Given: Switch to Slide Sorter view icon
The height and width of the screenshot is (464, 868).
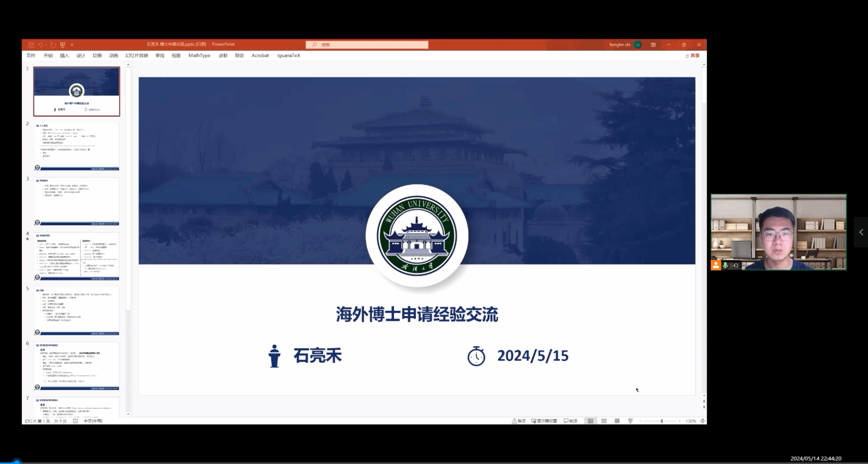Looking at the screenshot, I should [604, 421].
